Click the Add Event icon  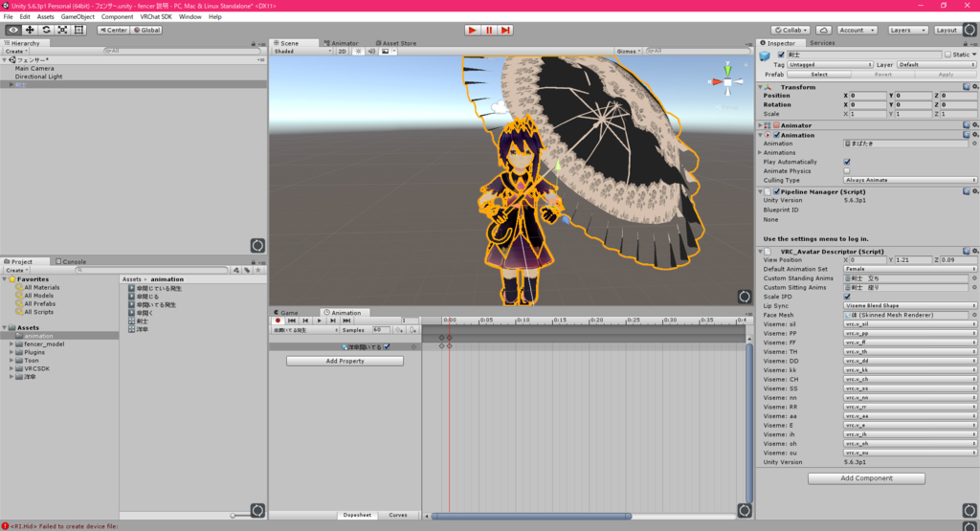(x=412, y=330)
